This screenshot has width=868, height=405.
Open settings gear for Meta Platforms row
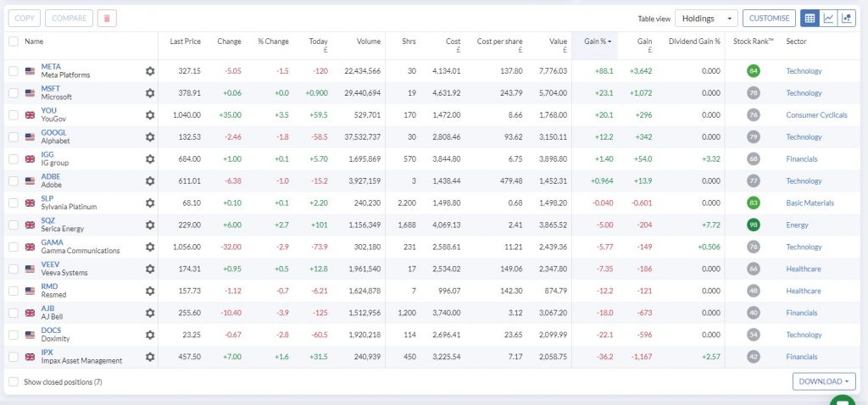pyautogui.click(x=150, y=71)
